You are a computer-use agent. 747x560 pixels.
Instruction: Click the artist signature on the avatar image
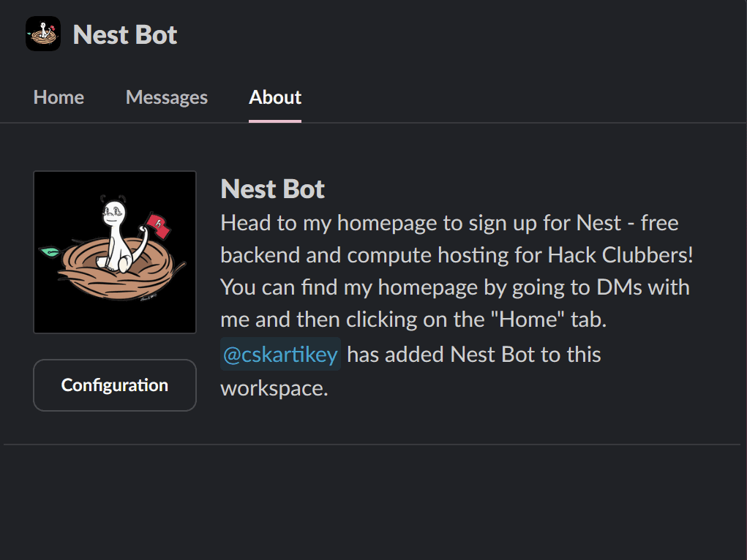[149, 298]
